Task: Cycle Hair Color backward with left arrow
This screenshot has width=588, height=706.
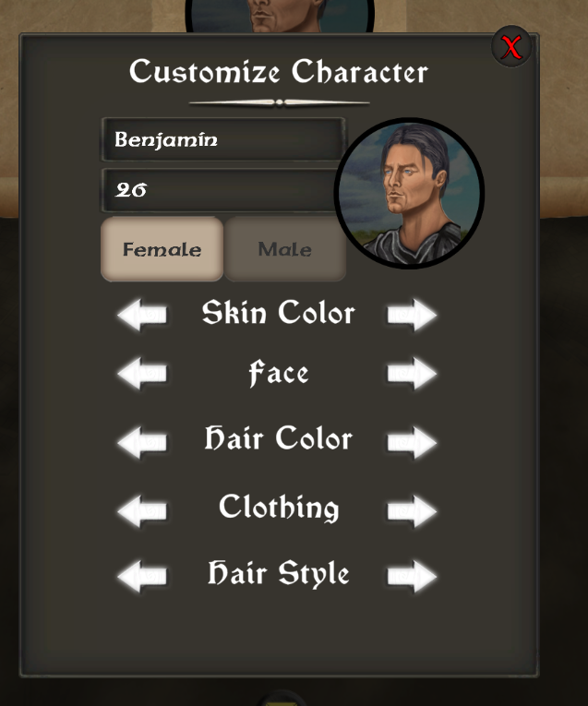Action: [x=142, y=442]
